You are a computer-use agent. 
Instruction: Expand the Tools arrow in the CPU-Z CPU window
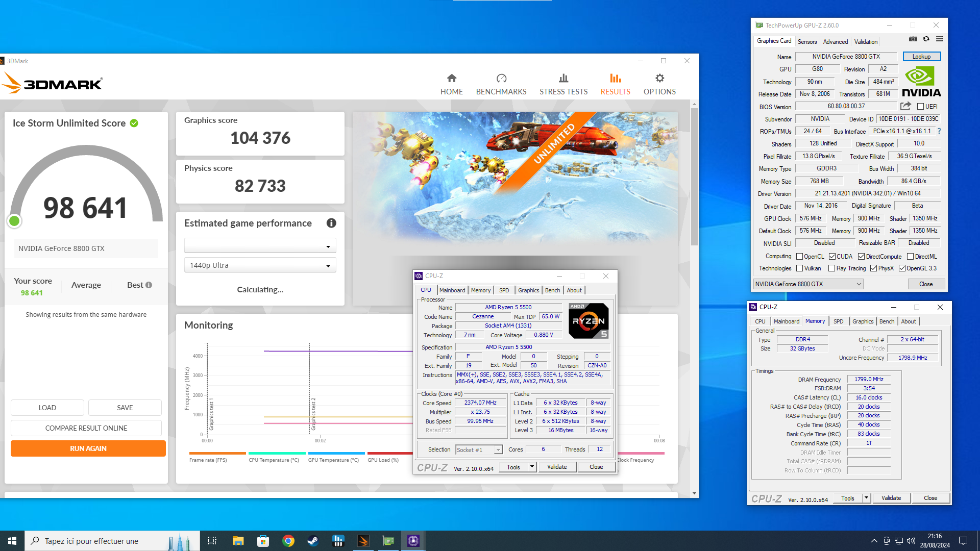click(532, 467)
